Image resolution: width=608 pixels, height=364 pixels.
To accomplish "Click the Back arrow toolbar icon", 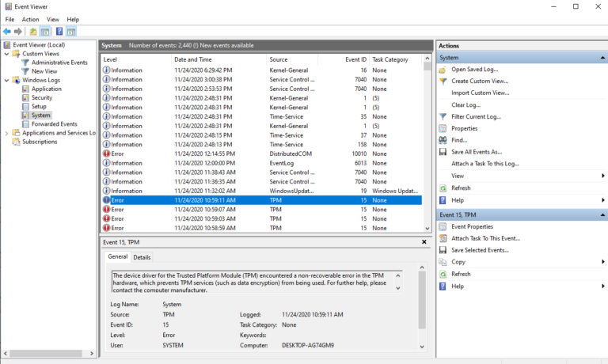I will point(7,32).
